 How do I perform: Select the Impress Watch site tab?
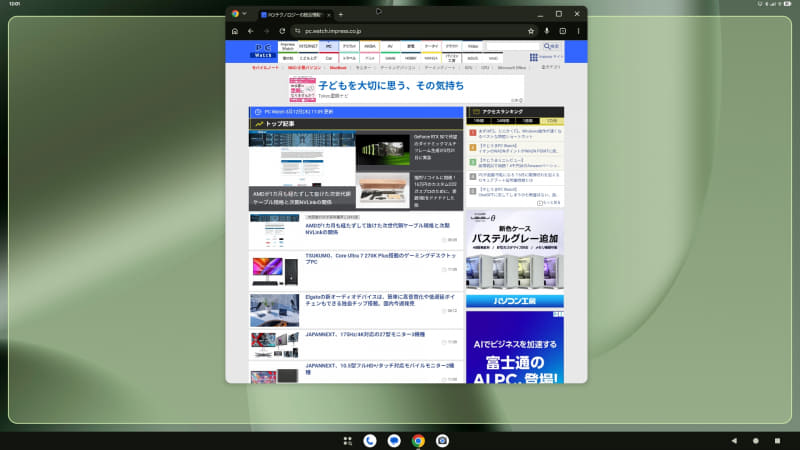click(x=288, y=46)
